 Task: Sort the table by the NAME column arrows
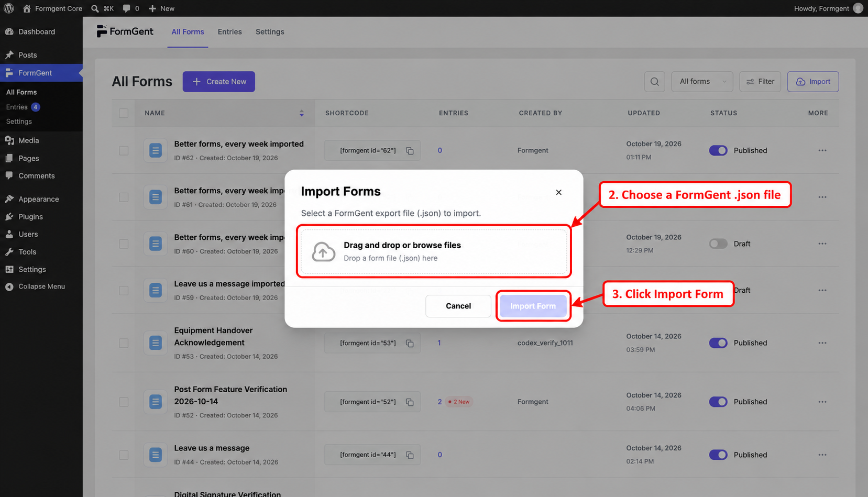tap(302, 113)
